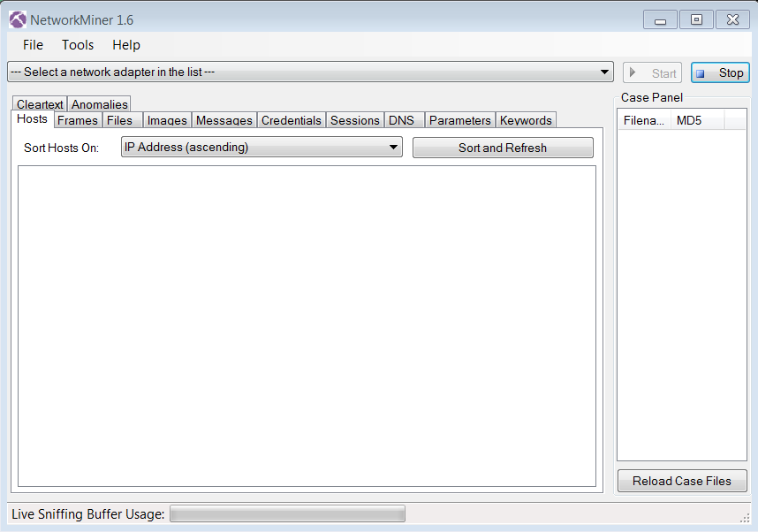Open the Help menu
This screenshot has width=758, height=532.
126,45
